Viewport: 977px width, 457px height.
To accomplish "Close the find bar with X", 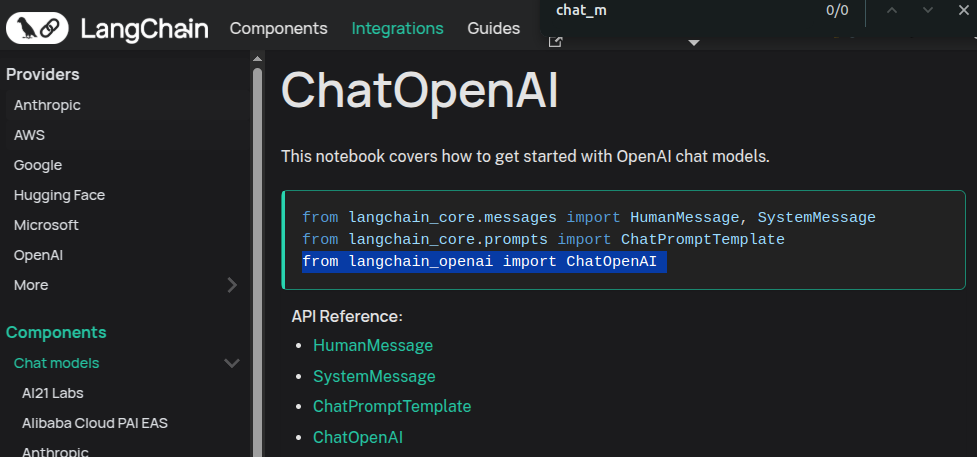I will click(963, 10).
